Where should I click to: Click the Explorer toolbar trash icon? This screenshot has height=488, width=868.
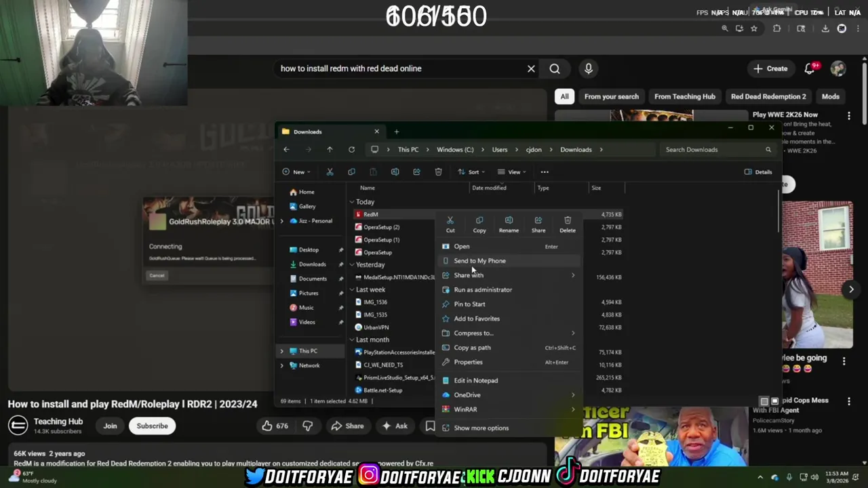tap(438, 172)
